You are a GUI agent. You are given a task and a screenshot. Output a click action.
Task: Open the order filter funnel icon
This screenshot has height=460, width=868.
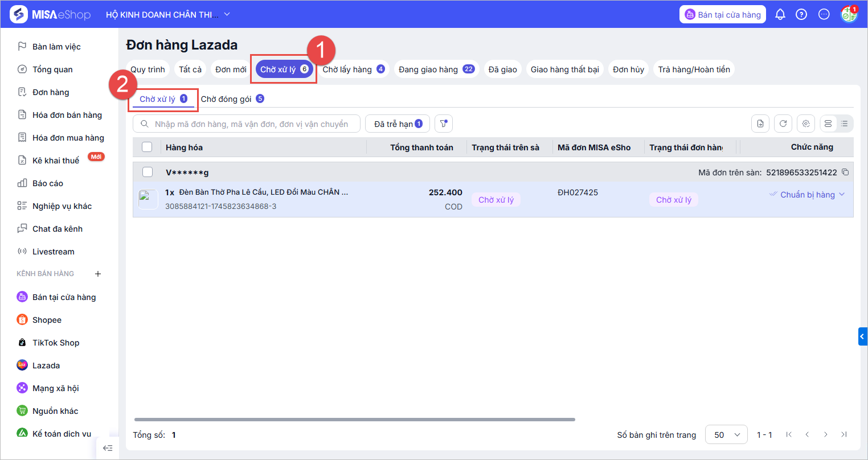pos(444,124)
